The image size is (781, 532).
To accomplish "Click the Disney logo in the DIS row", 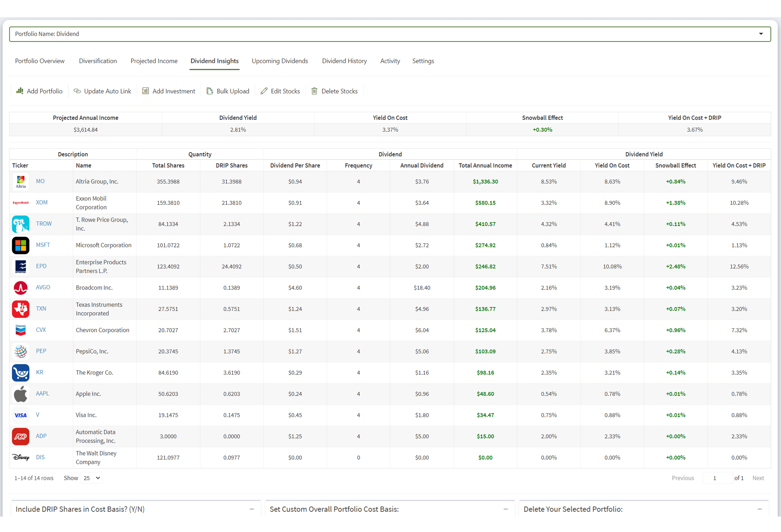I will pyautogui.click(x=21, y=457).
